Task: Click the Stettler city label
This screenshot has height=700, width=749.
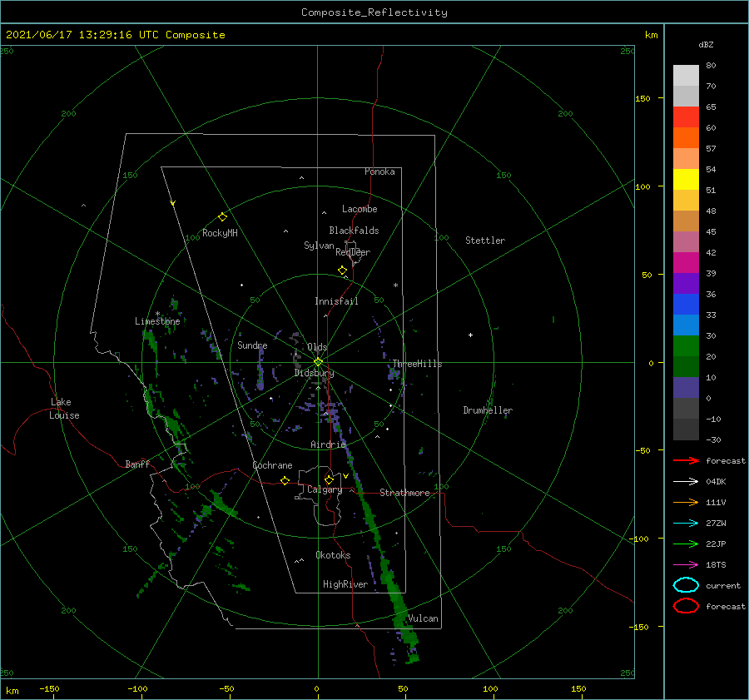Action: point(485,241)
